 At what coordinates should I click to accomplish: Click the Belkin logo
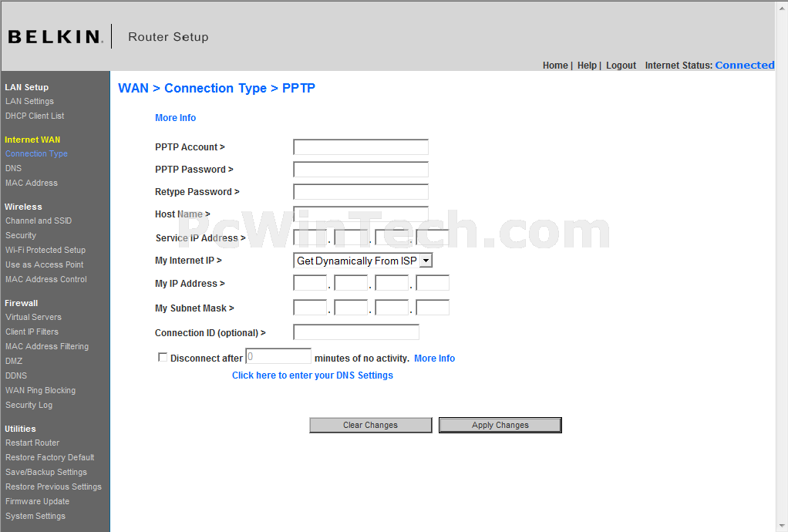(x=56, y=37)
